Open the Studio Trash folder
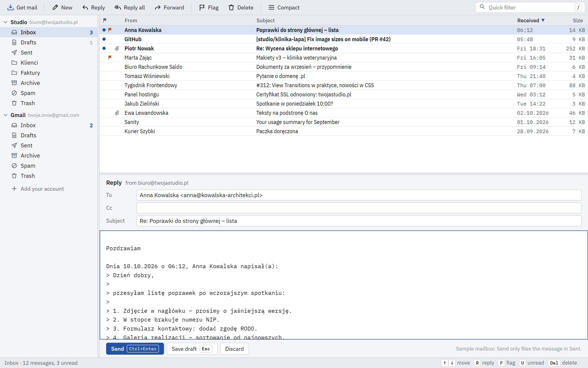 (x=49, y=103)
